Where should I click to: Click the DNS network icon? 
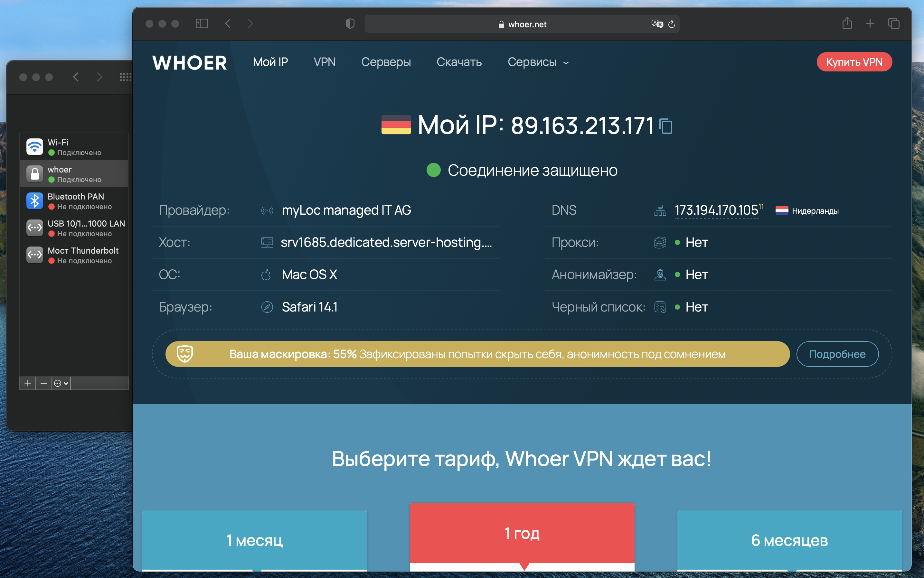coord(660,210)
